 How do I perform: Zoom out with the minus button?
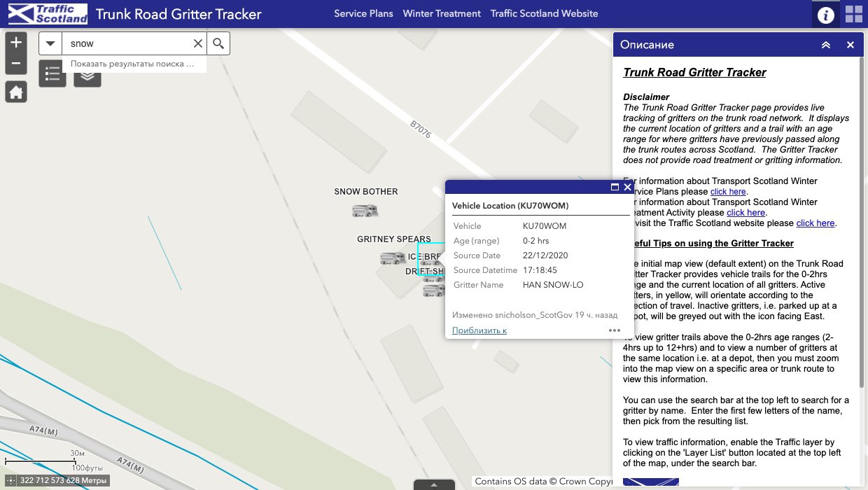coord(16,64)
